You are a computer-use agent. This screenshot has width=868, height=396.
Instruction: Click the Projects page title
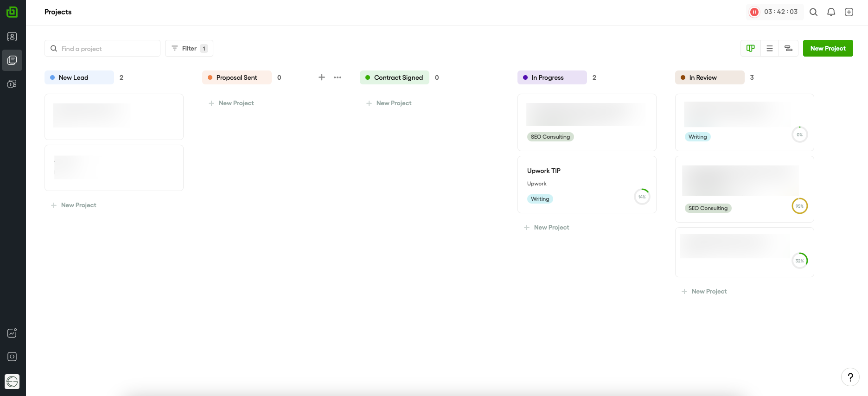[x=58, y=12]
